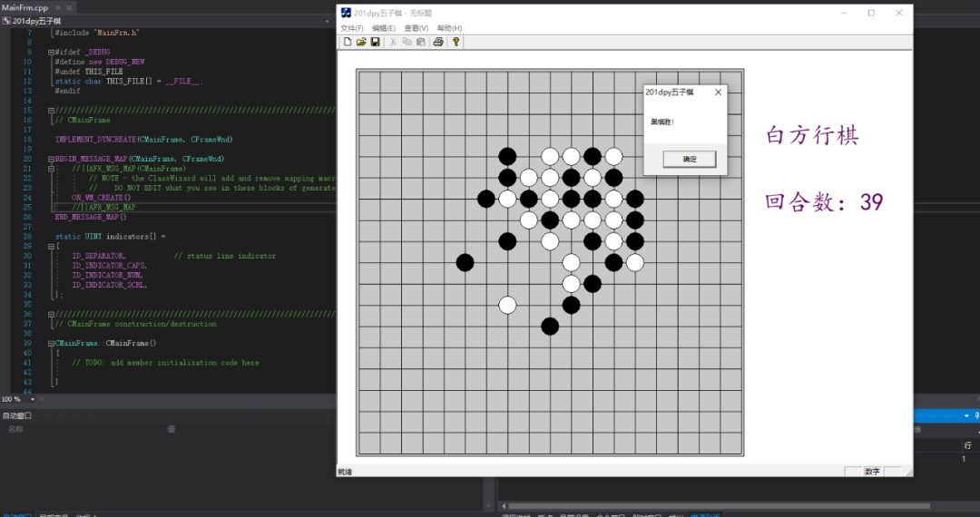The height and width of the screenshot is (517, 980).
Task: Click the 回合数: 39 round counter text
Action: point(824,202)
